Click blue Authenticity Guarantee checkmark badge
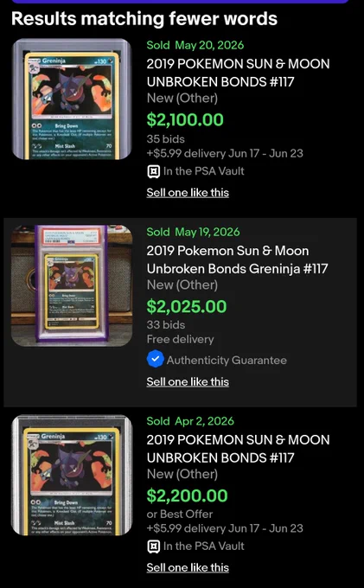This screenshot has width=364, height=588. click(x=155, y=359)
